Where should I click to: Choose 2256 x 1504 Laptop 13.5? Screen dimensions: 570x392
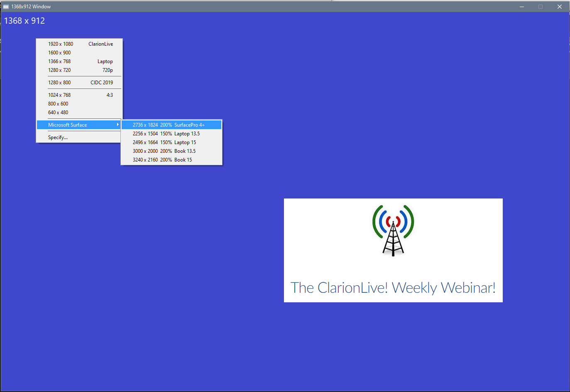click(171, 134)
